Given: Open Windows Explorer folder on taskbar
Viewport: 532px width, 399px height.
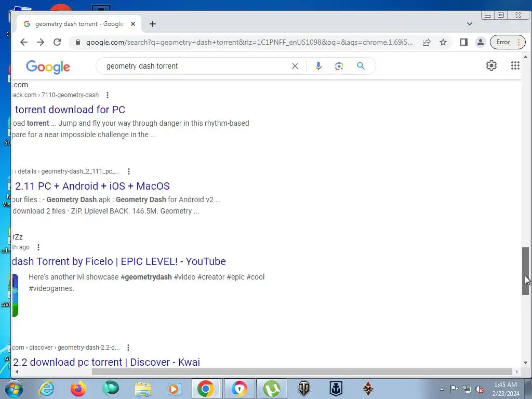Looking at the screenshot, I should [x=143, y=389].
